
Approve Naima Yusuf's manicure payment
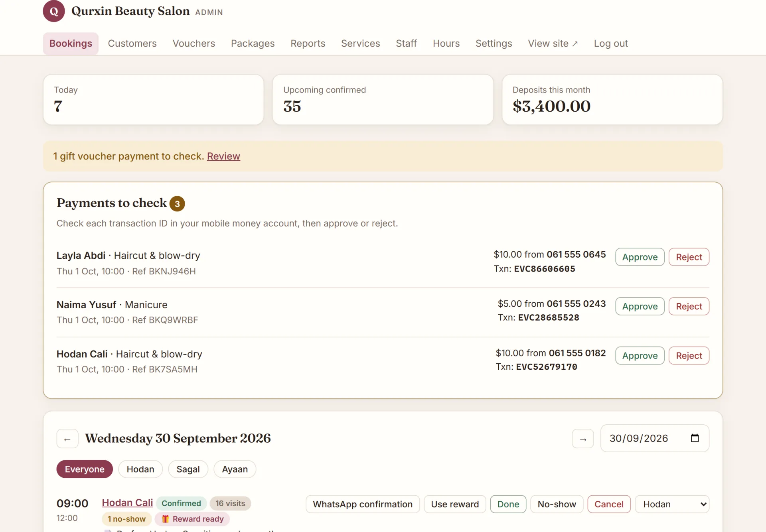[640, 306]
